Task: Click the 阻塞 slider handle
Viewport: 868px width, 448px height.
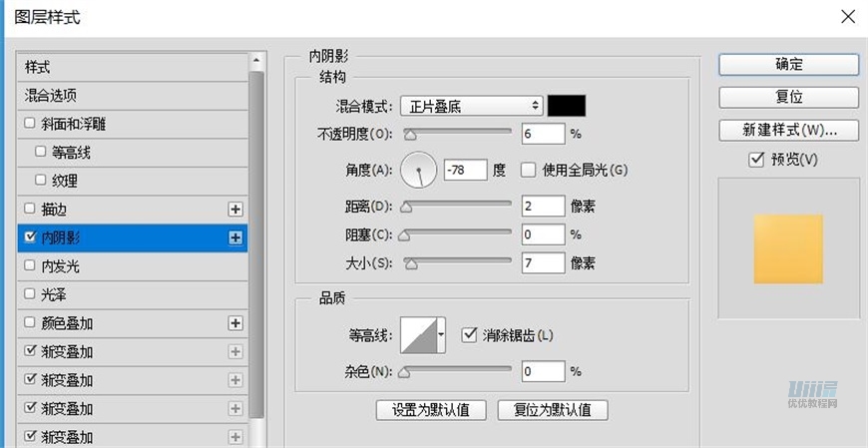Action: click(x=404, y=235)
